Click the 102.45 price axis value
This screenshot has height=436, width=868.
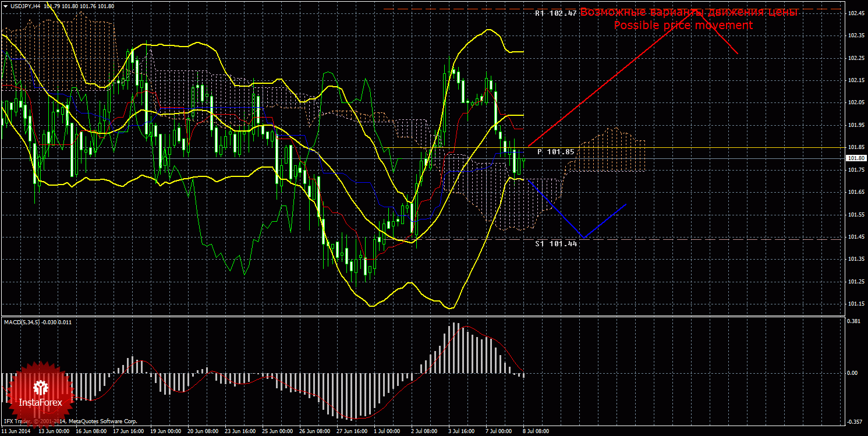855,13
